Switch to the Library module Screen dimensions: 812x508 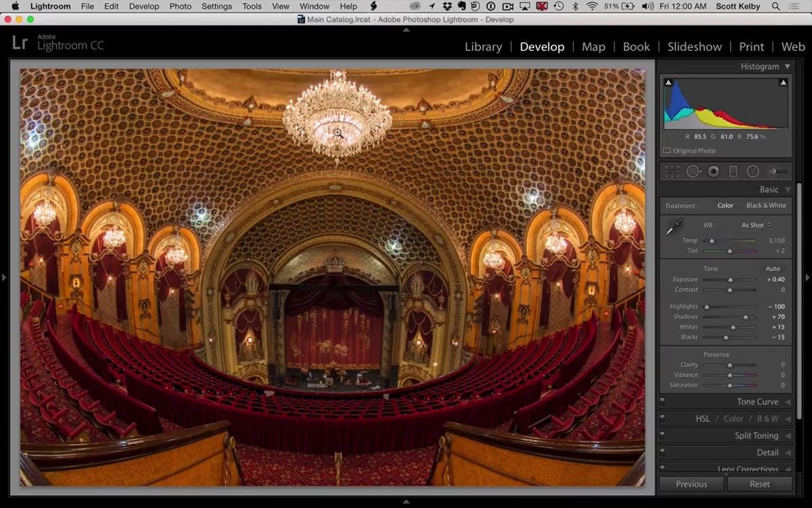483,47
